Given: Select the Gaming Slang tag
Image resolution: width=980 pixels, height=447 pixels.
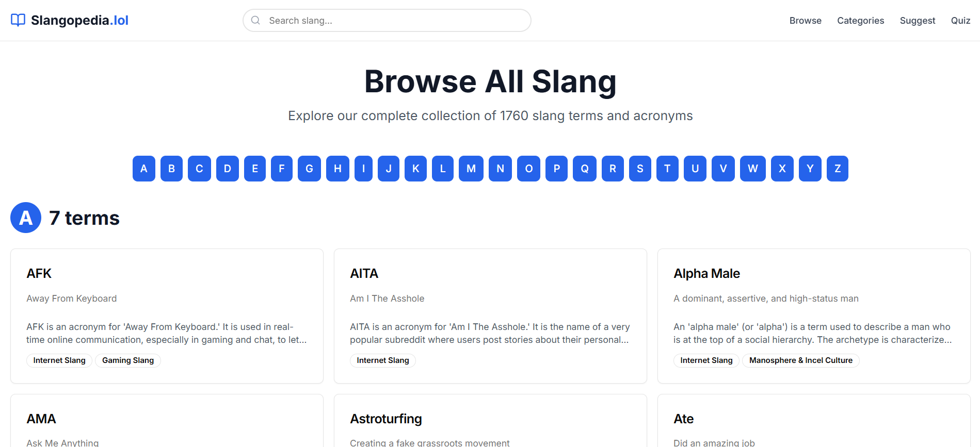Looking at the screenshot, I should (128, 360).
